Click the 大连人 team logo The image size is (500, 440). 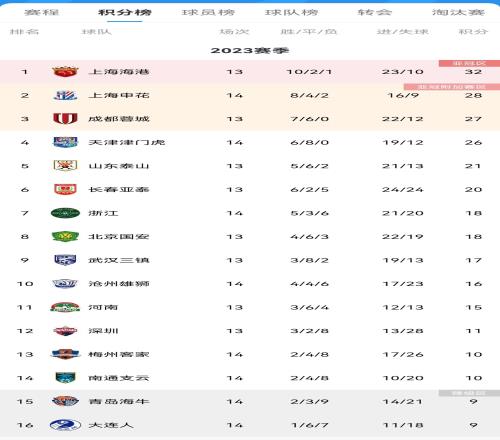tap(65, 425)
